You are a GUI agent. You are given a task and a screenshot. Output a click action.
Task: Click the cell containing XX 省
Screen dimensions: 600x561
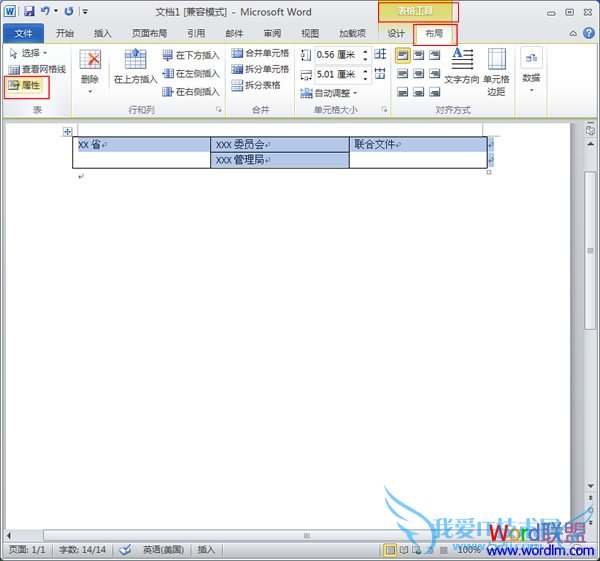click(x=141, y=152)
